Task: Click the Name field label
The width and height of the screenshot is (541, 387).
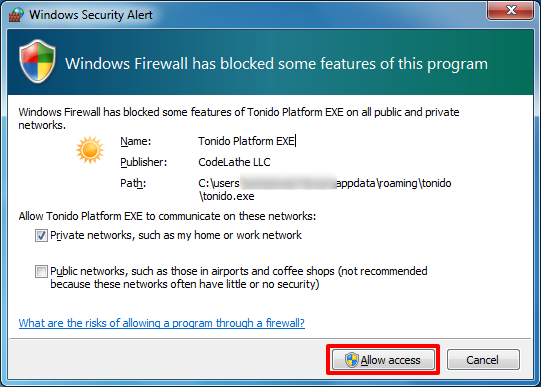Action: click(x=136, y=141)
